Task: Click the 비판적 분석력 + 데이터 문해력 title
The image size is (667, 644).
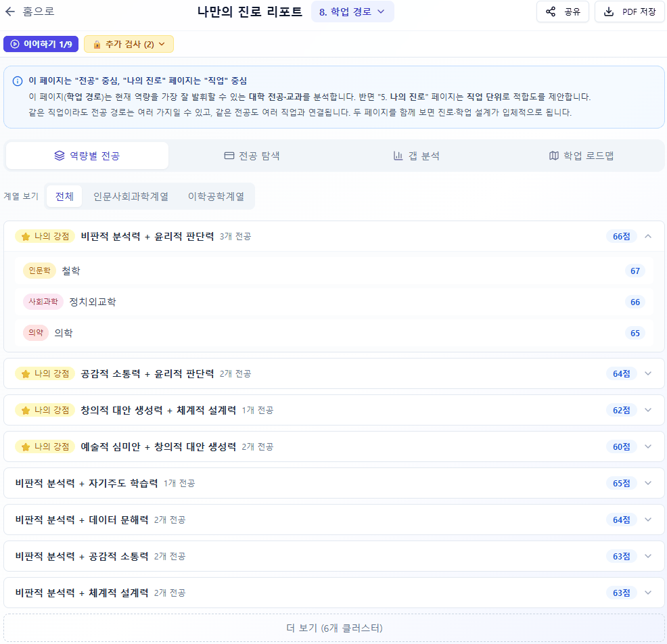Action: tap(82, 520)
